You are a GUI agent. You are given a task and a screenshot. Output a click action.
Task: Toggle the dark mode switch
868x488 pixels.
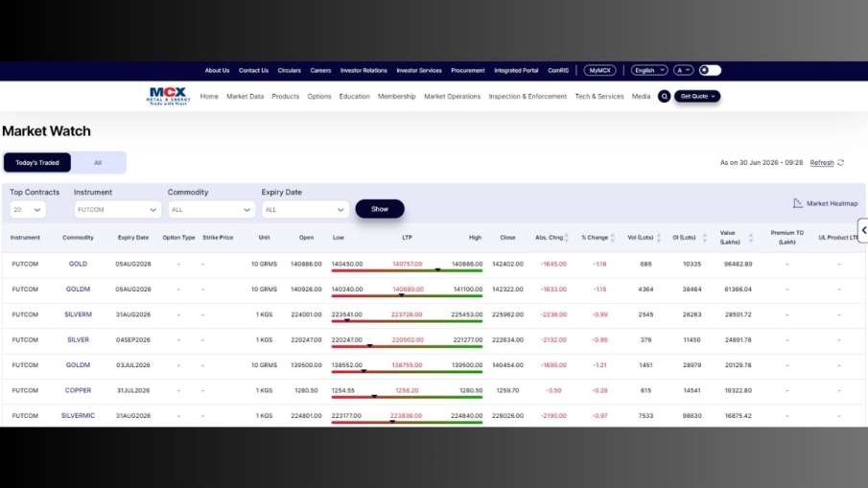pyautogui.click(x=710, y=70)
